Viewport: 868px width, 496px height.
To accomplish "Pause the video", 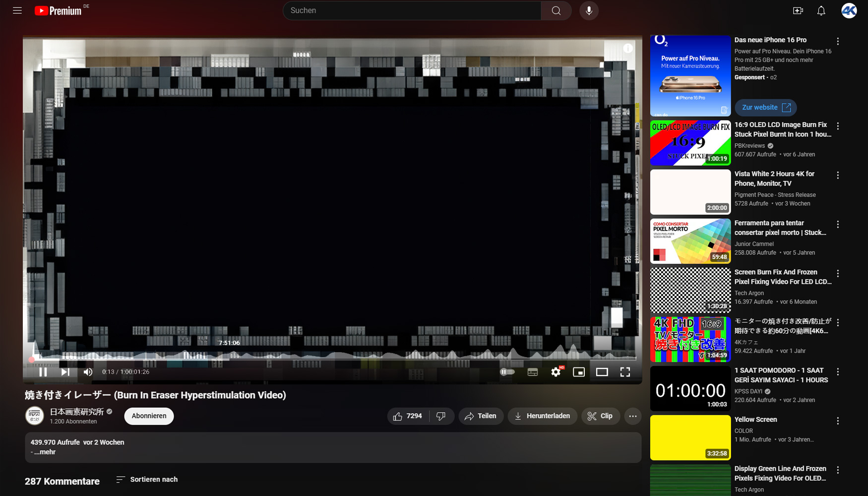I will (x=43, y=372).
